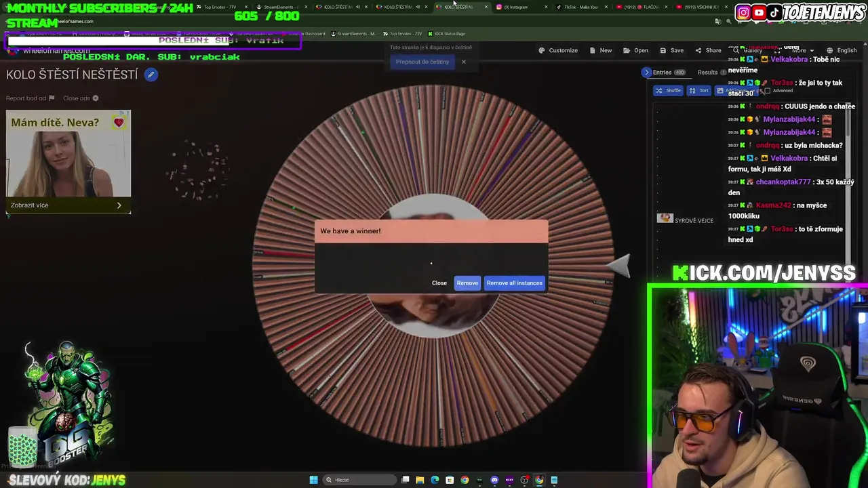
Task: Mute the first KOLO ŠTĚSTÍ tab speaker icon
Action: pos(358,7)
